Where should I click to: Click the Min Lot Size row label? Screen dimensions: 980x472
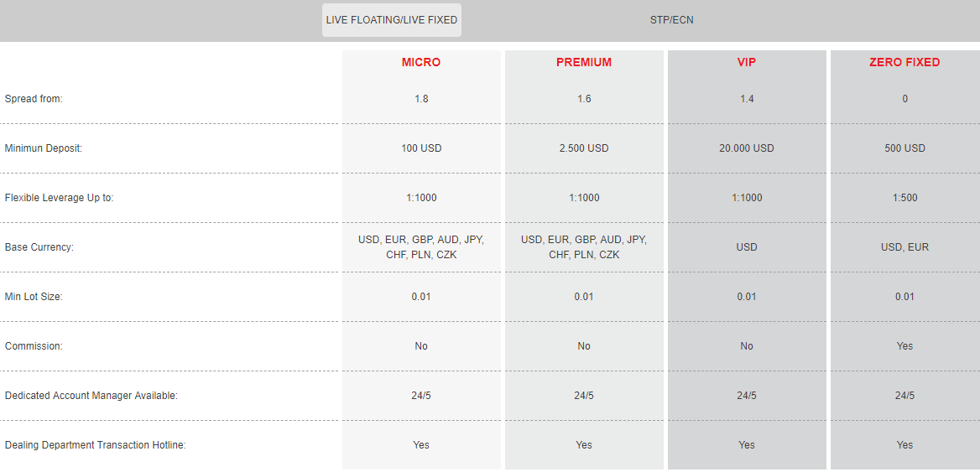(x=34, y=297)
